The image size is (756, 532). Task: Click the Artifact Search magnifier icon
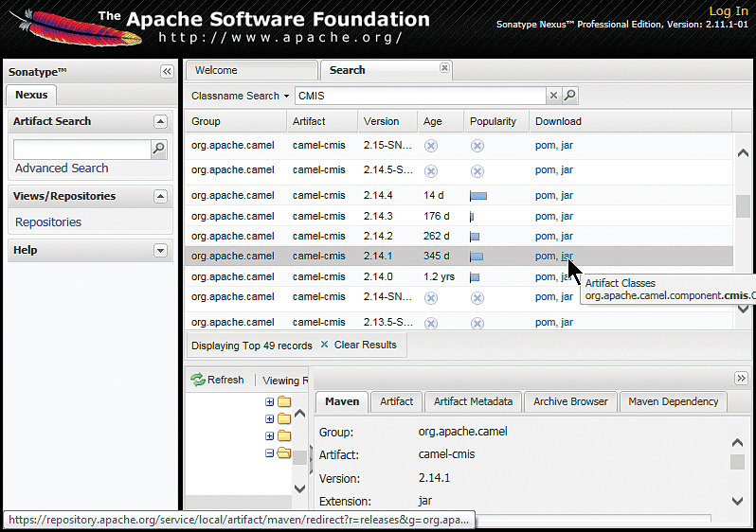click(158, 149)
